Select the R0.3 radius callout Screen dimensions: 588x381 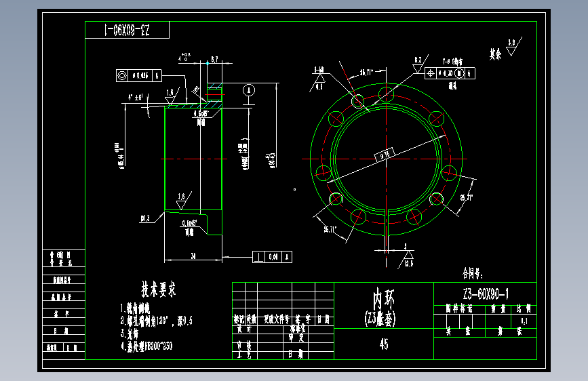(x=145, y=218)
